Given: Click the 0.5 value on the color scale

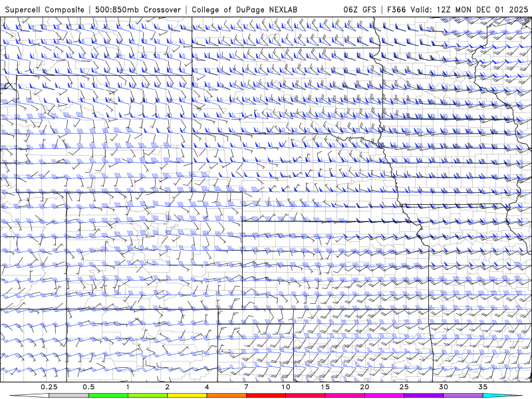Looking at the screenshot, I should coord(88,387).
